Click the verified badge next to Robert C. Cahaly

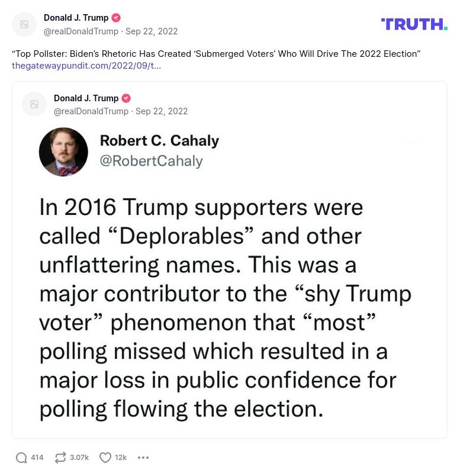coord(229,141)
